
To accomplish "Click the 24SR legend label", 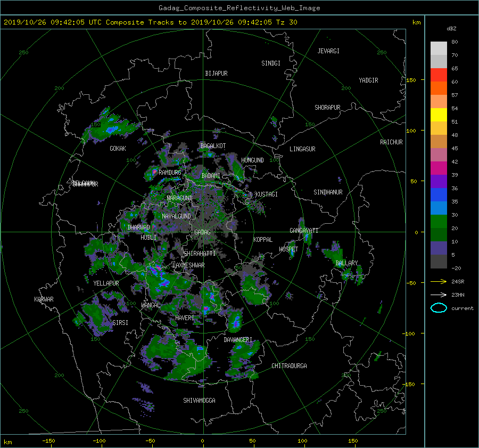I will click(x=458, y=281).
